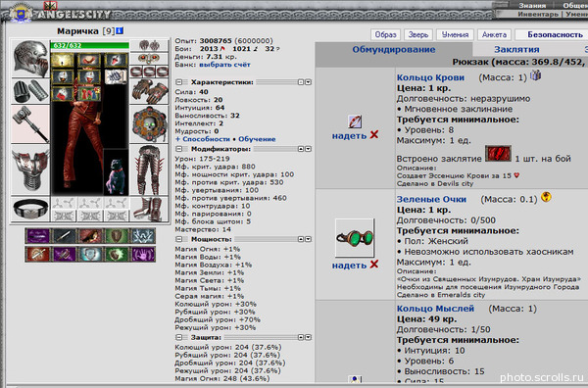
Task: Collapse the Мощность section
Action: pos(179,239)
